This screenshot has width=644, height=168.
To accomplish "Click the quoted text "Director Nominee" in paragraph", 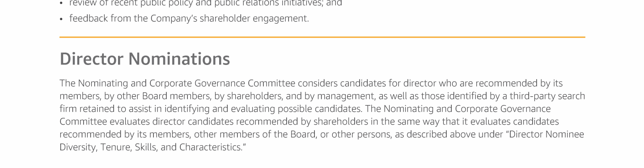I will pos(545,134).
